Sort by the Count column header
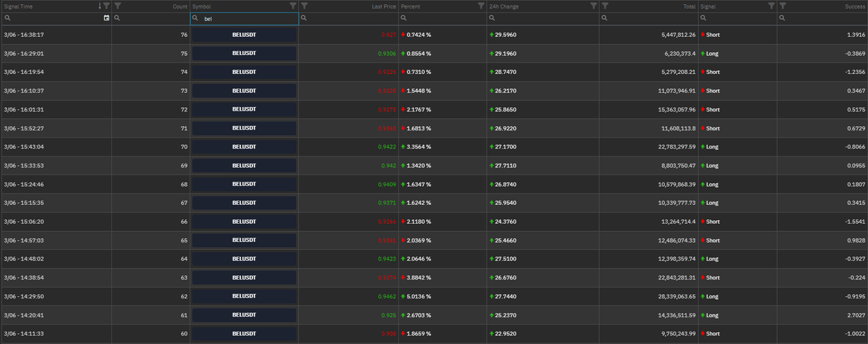868x344 pixels. (180, 6)
